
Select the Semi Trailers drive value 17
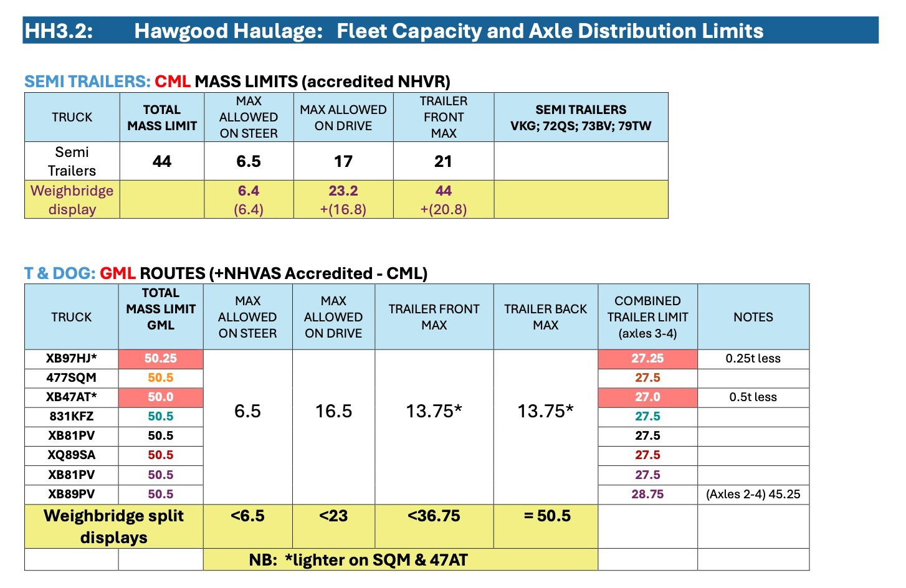click(x=343, y=161)
